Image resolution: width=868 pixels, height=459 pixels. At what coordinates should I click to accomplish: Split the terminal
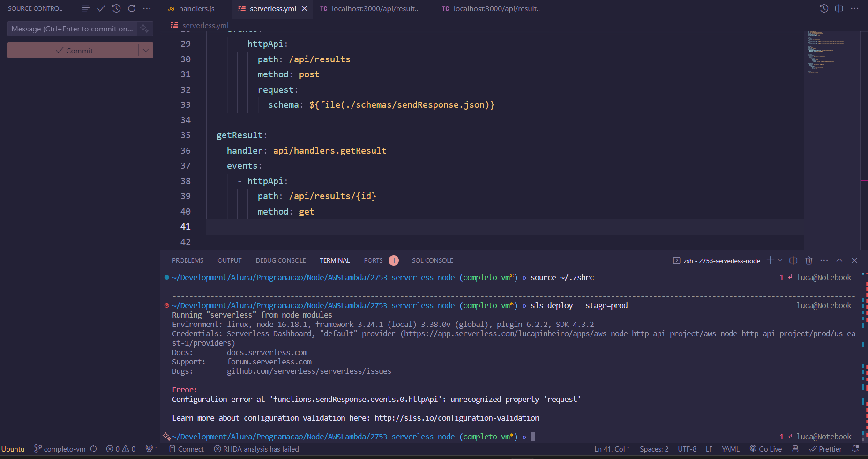pos(793,260)
